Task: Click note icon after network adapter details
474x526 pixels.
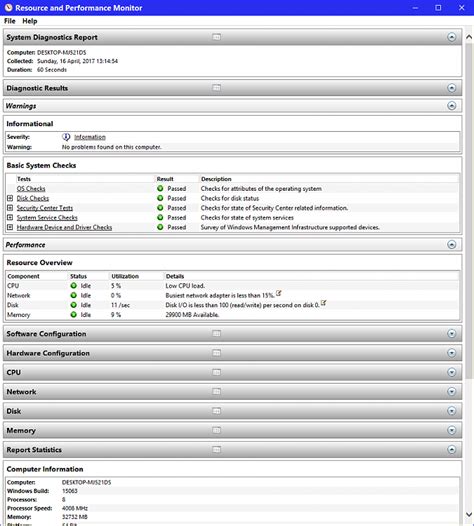Action: [278, 293]
